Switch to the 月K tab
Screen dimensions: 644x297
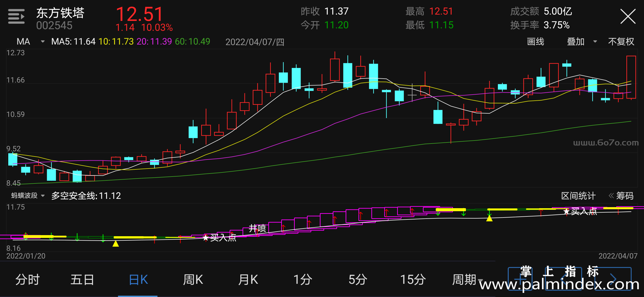click(x=248, y=279)
